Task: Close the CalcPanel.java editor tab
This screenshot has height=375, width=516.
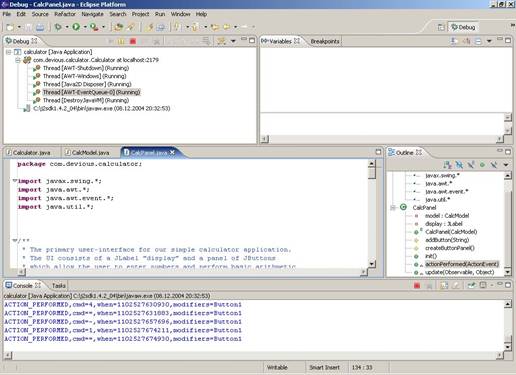Action: [172, 152]
